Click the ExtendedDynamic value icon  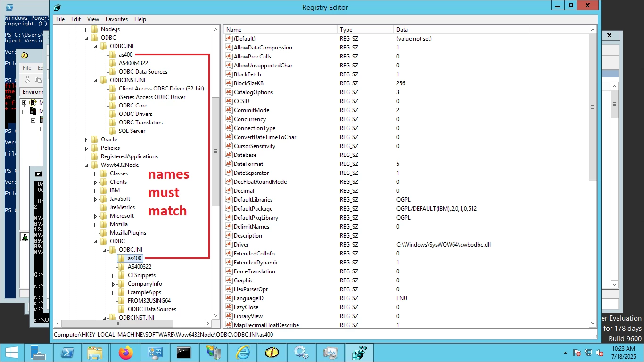point(229,263)
